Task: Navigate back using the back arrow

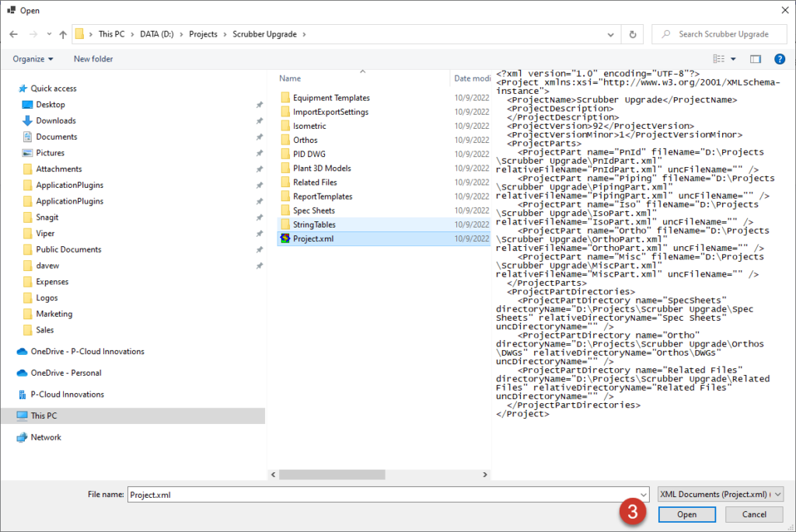Action: click(13, 34)
